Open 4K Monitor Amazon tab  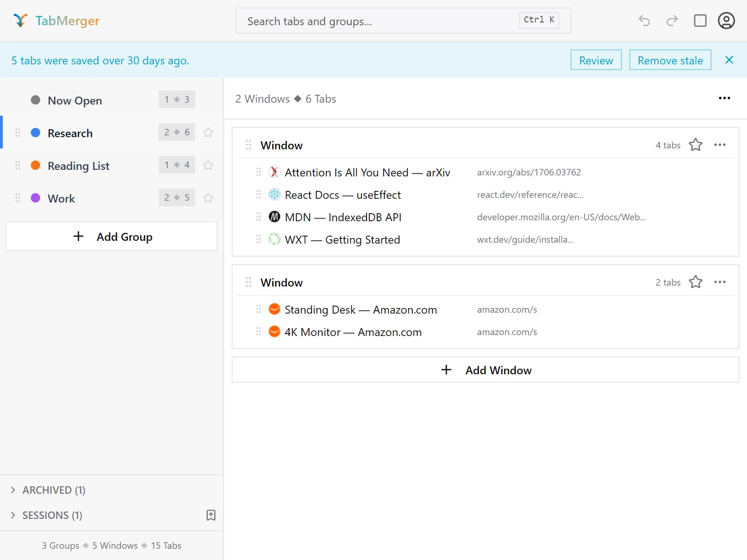pos(353,332)
